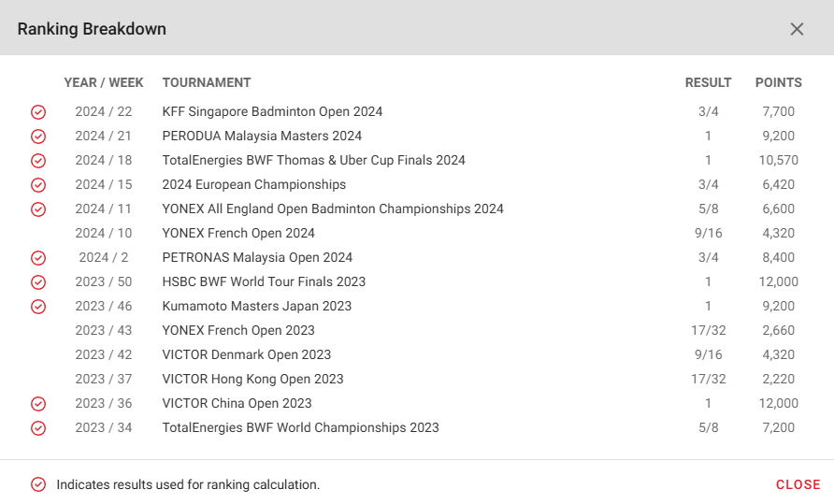Click the YEAR / WEEK column header
Screen dimensions: 834x504
(104, 82)
